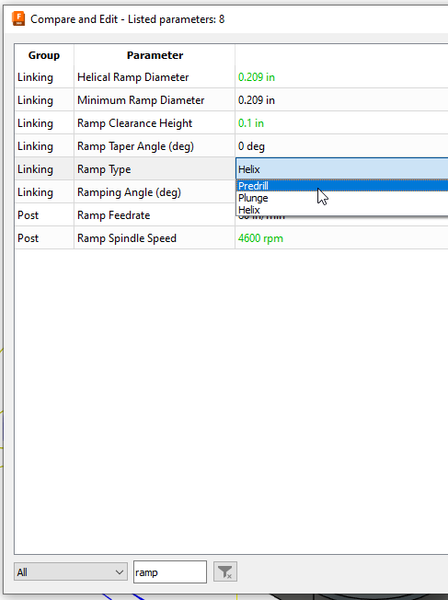Select the Ramp Feedrate parameter label

(114, 215)
